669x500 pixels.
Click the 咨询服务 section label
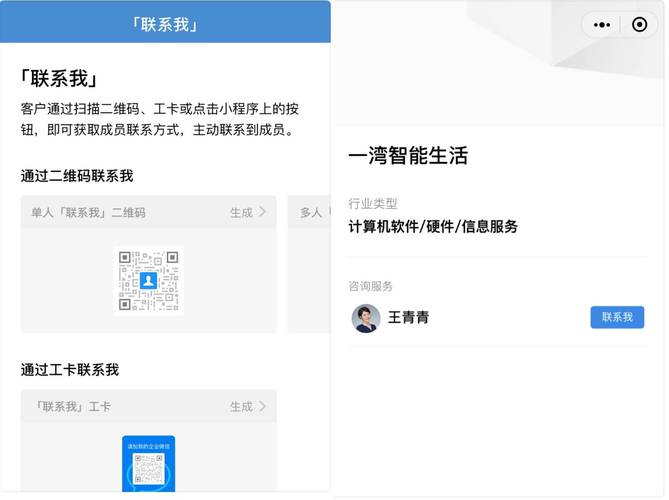(371, 285)
